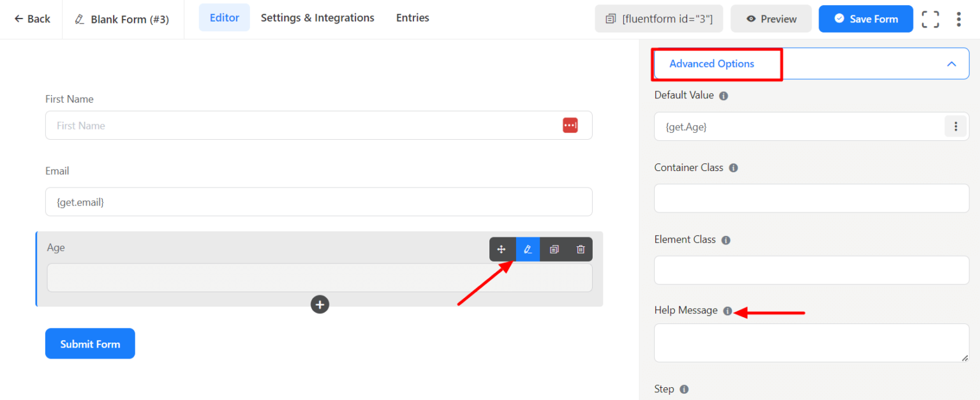The height and width of the screenshot is (400, 980).
Task: Click the three-dot icon beside Default Value field
Action: [x=955, y=126]
